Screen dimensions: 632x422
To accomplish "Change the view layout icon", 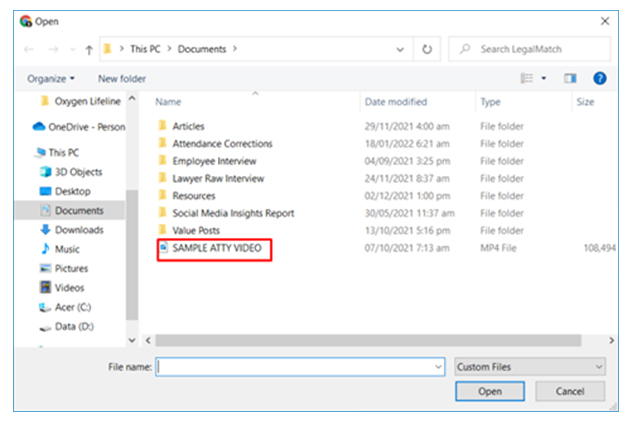I will 527,78.
